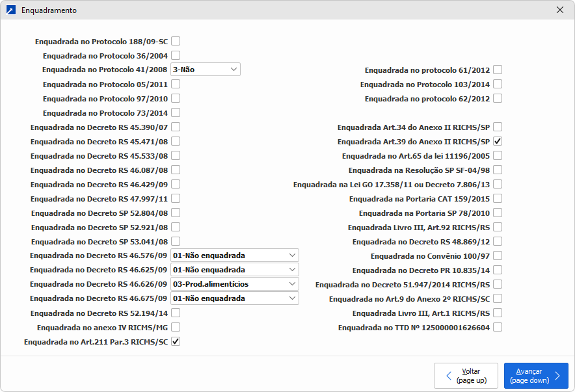Check Enquadrada no TTD Nº 125000001626604
The height and width of the screenshot is (392, 575).
coord(498,327)
